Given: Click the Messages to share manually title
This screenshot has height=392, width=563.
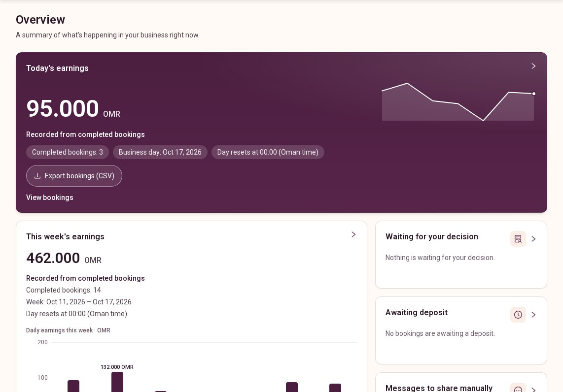Looking at the screenshot, I should click(x=439, y=388).
